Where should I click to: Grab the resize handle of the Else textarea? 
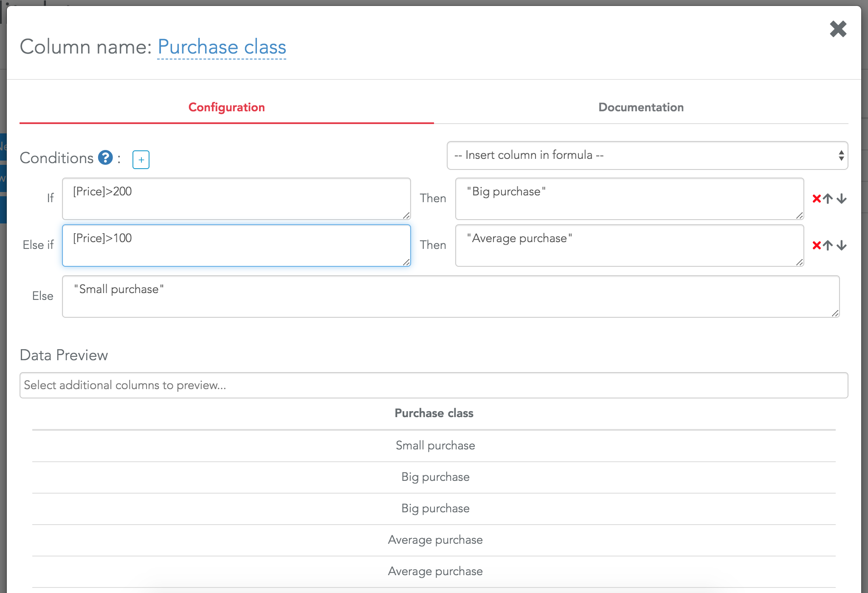coord(835,313)
